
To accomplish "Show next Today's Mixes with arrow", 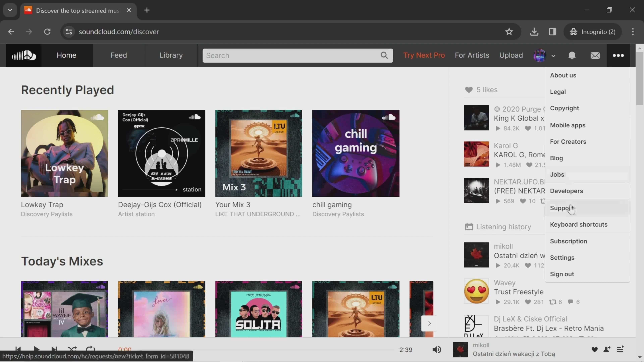I will tap(429, 323).
